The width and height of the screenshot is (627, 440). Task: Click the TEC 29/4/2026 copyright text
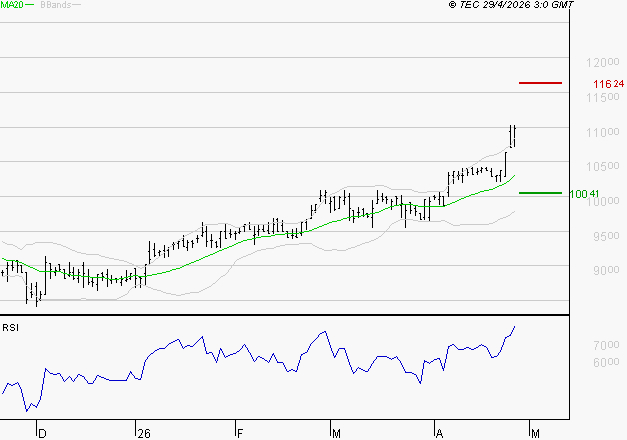tap(511, 5)
